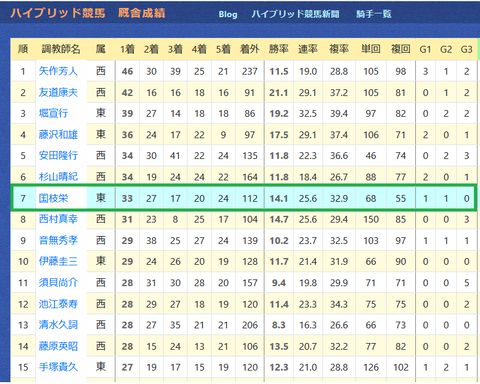Viewport: 480px width, 384px height.
Task: Select 矢作芳人's 46 wins cell
Action: 127,71
